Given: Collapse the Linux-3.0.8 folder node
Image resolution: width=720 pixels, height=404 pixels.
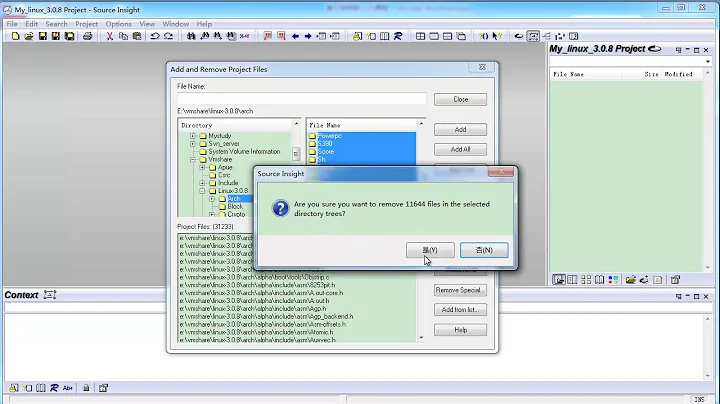Looking at the screenshot, I should pyautogui.click(x=202, y=191).
